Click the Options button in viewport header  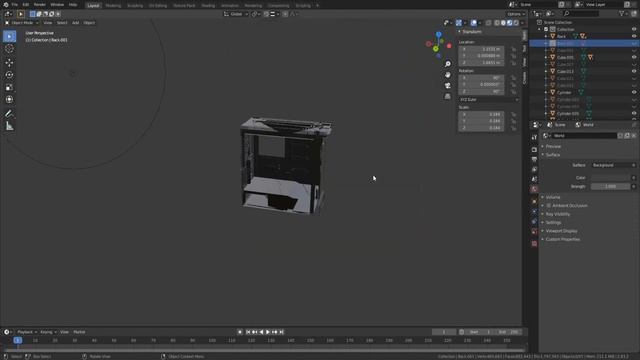pyautogui.click(x=516, y=14)
